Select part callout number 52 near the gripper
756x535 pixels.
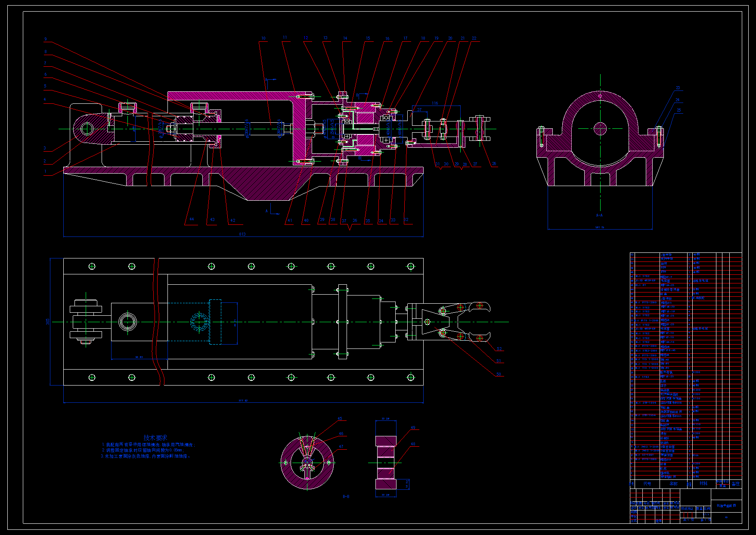click(x=499, y=349)
